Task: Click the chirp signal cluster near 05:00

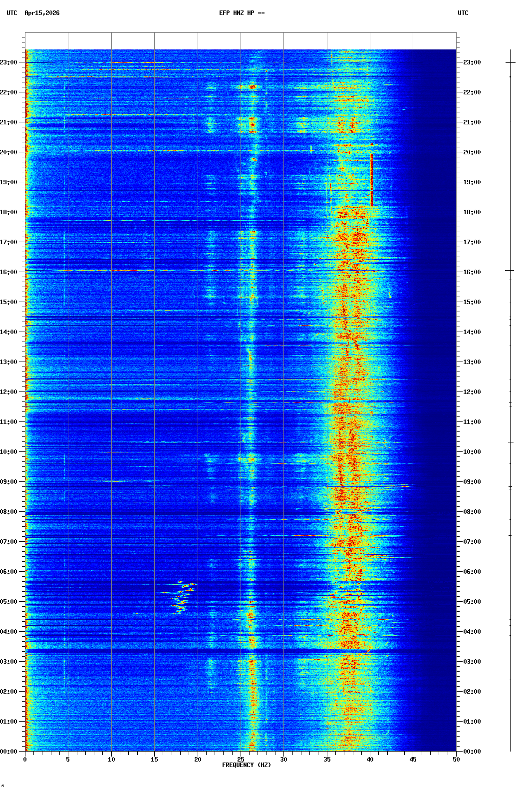Action: [182, 597]
